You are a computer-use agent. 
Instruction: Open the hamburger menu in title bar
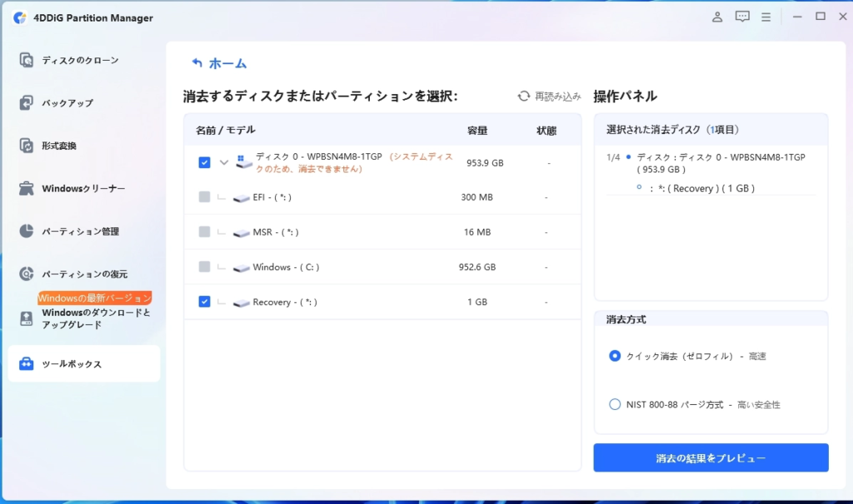pyautogui.click(x=766, y=17)
